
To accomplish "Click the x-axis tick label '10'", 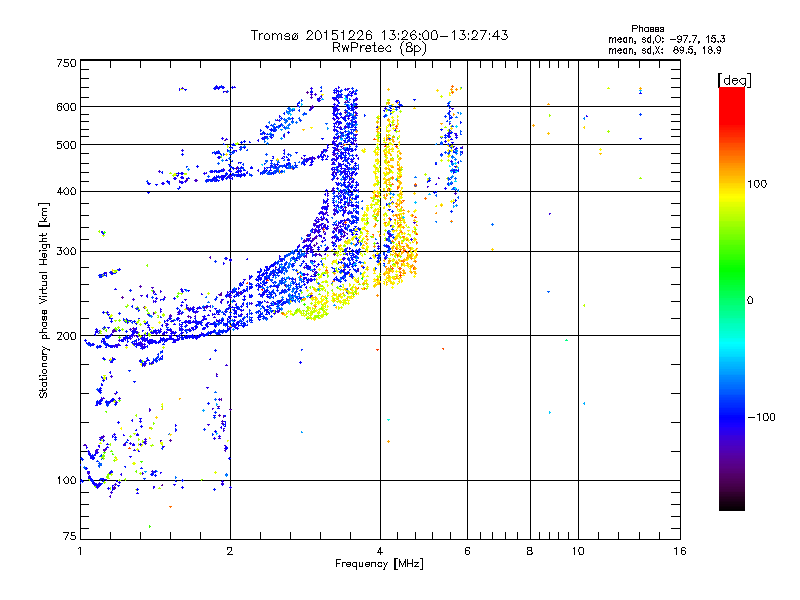I will coord(578,551).
